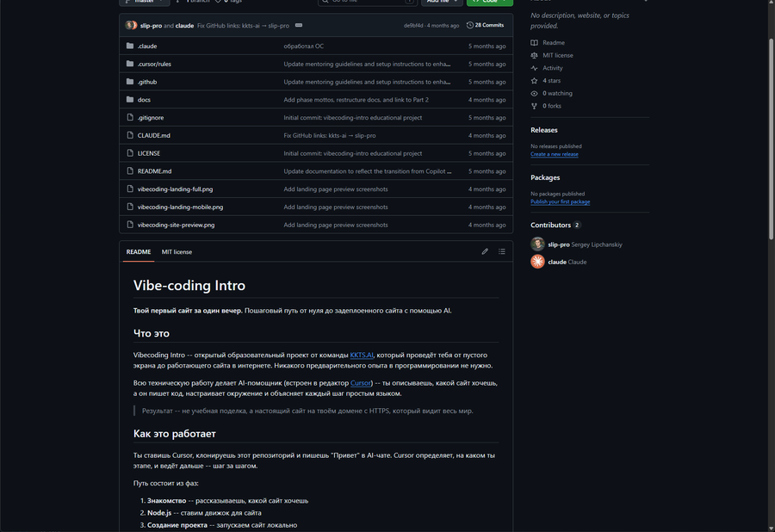Viewport: 775px width, 532px height.
Task: Open the README.md file
Action: click(x=154, y=171)
